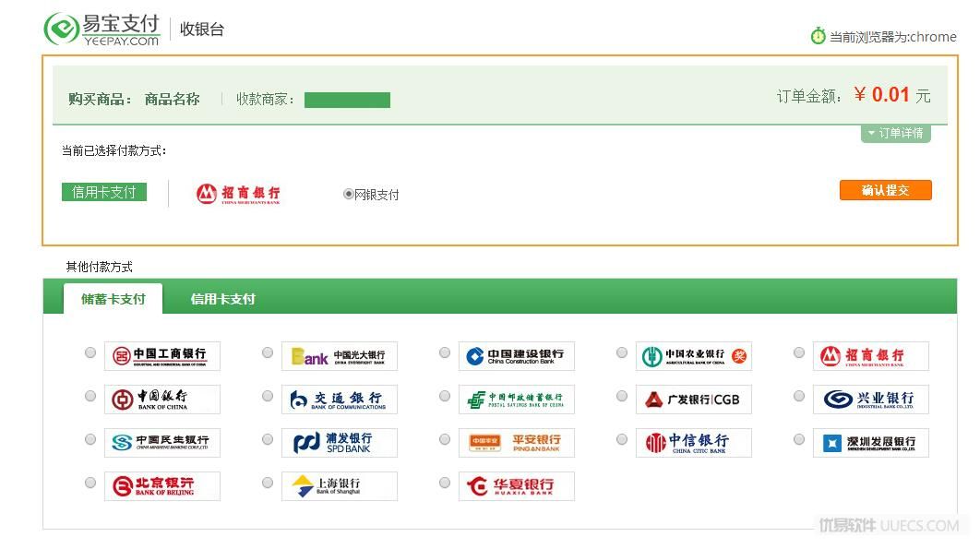
Task: Click the 商品名称 product name text
Action: 172,99
